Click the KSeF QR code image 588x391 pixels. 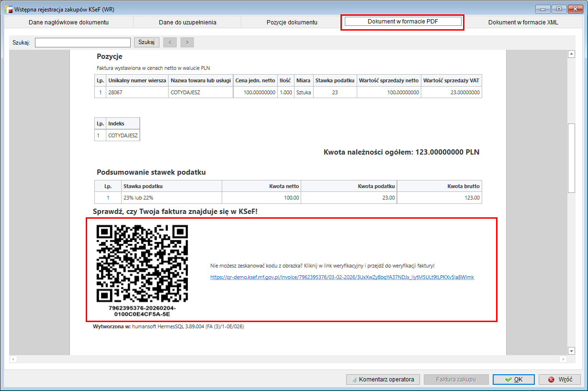[x=142, y=264]
